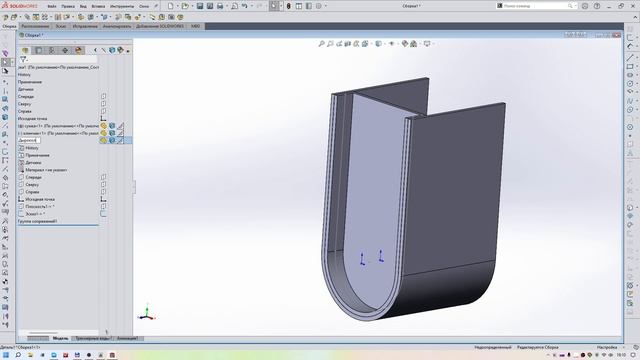The image size is (640, 360).
Task: Toggle hide/show icon for second component row
Action: [103, 133]
